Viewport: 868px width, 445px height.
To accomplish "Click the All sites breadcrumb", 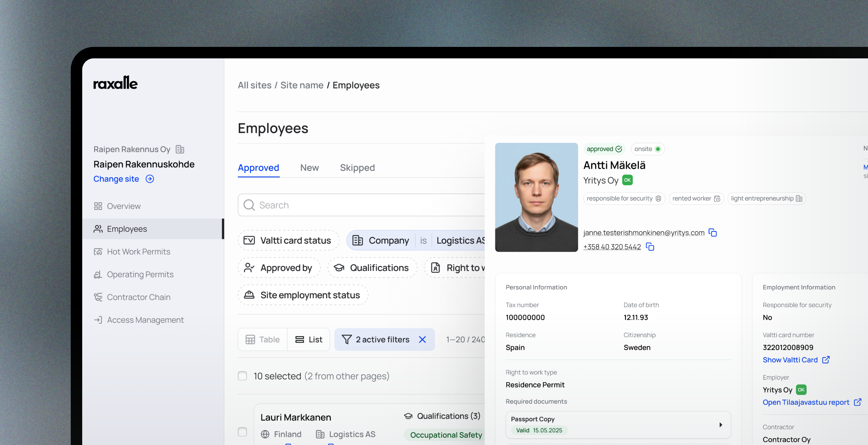I will (255, 85).
